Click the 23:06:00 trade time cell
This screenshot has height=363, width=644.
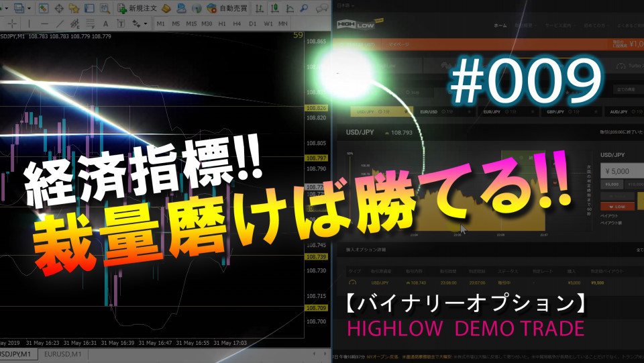click(448, 282)
